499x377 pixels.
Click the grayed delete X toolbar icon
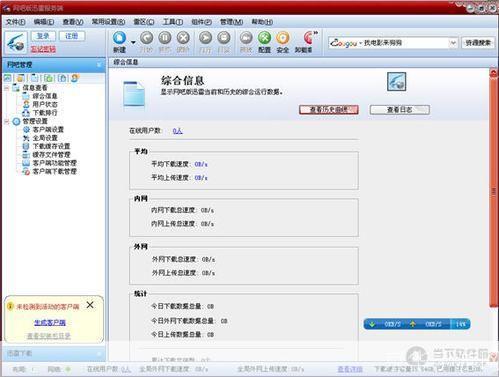[183, 38]
